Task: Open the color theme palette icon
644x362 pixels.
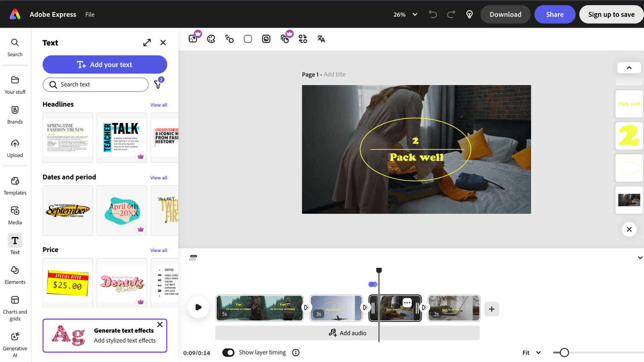Action: coord(211,39)
